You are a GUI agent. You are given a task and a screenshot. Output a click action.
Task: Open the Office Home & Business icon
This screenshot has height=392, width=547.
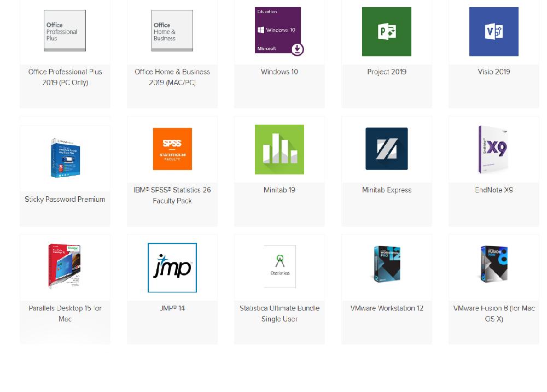(x=172, y=31)
